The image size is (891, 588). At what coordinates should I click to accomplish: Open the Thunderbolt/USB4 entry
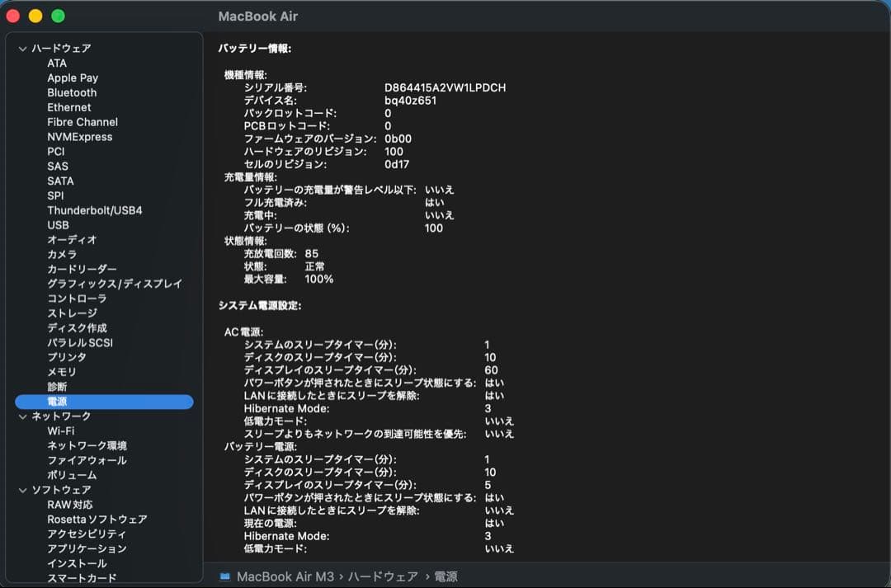(x=94, y=210)
